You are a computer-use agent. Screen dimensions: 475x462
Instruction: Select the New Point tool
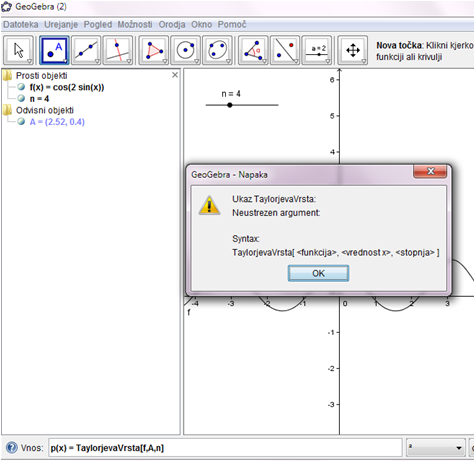[54, 50]
